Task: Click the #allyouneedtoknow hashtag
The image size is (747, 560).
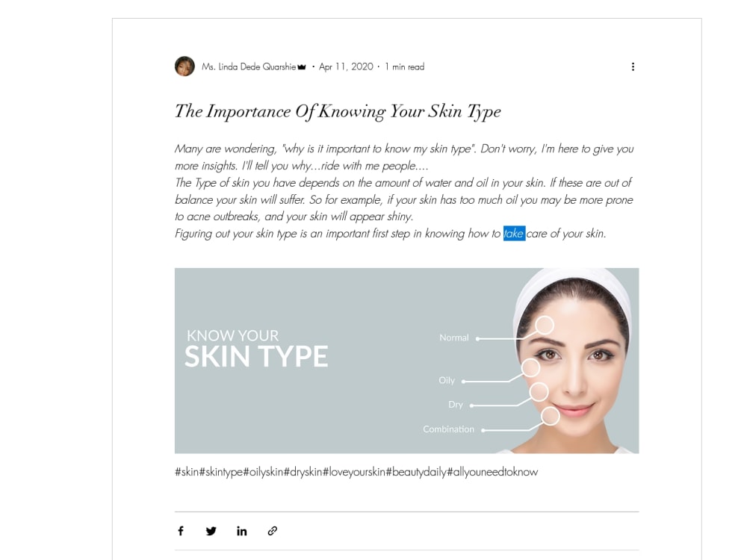Action: click(492, 472)
